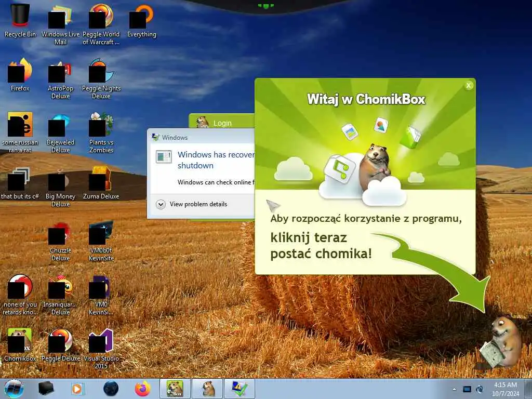Click 'Witaj w ChomikBox' heading text
This screenshot has height=399, width=532.
(366, 99)
